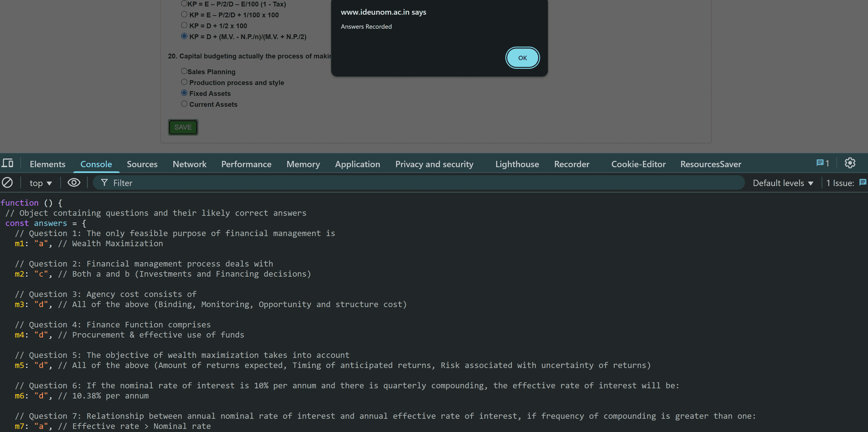
Task: Toggle the device toolbar icon
Action: point(8,163)
